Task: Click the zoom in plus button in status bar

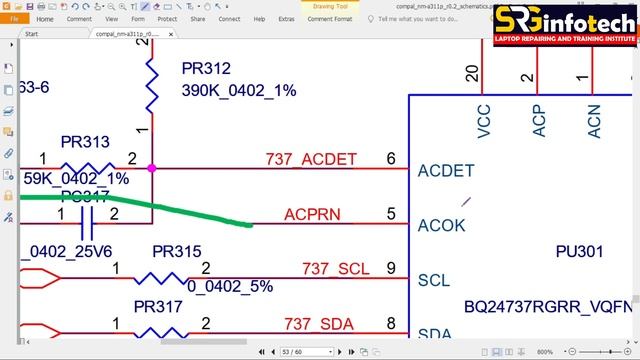Action: [627, 352]
